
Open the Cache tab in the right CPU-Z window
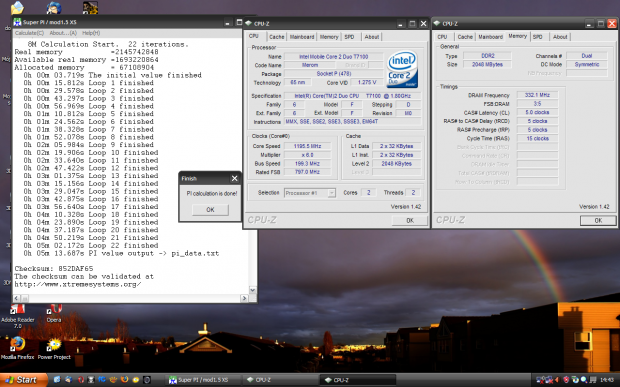pyautogui.click(x=465, y=37)
